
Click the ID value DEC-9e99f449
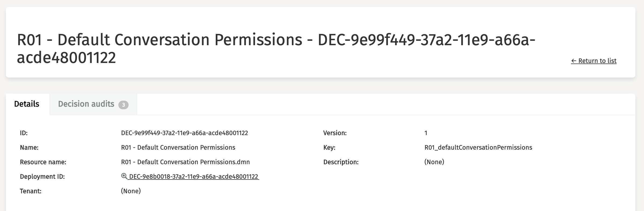[x=184, y=133]
